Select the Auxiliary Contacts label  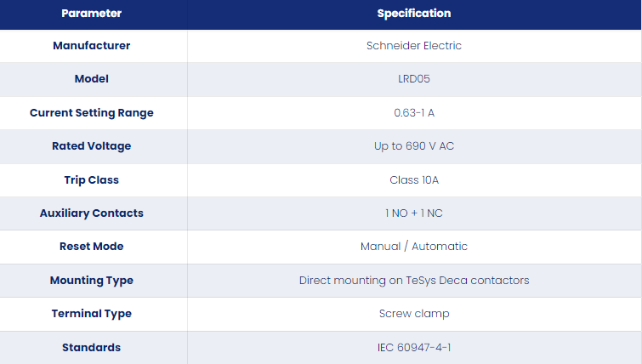91,213
